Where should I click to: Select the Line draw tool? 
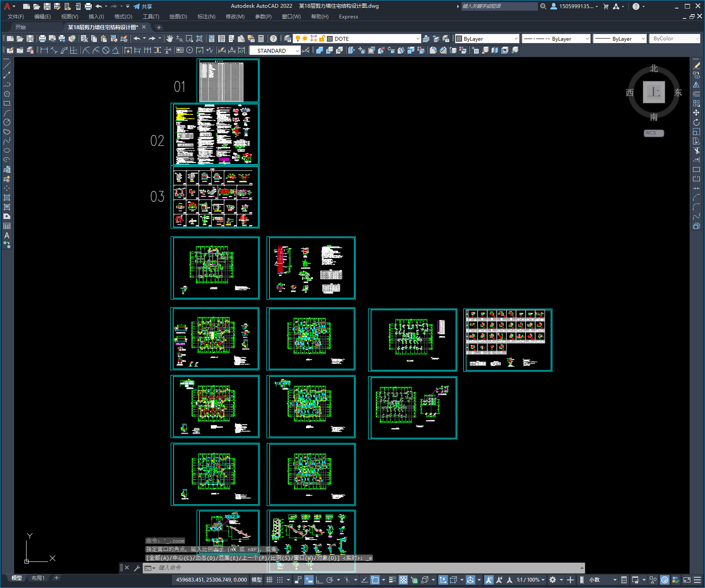click(7, 66)
